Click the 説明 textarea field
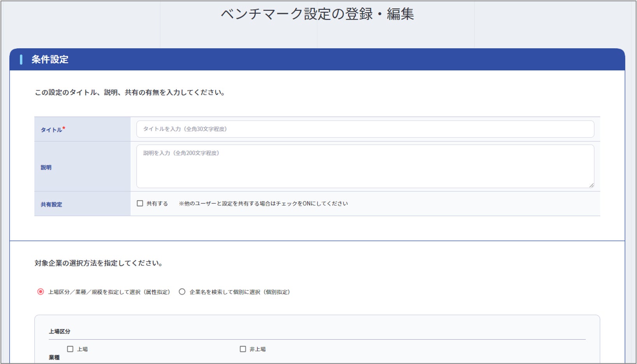 [365, 166]
